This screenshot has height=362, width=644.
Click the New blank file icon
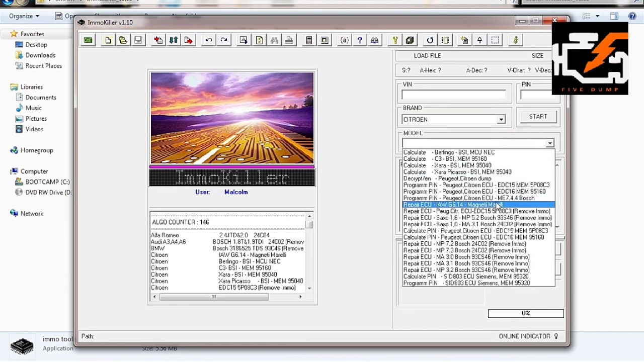click(x=108, y=40)
